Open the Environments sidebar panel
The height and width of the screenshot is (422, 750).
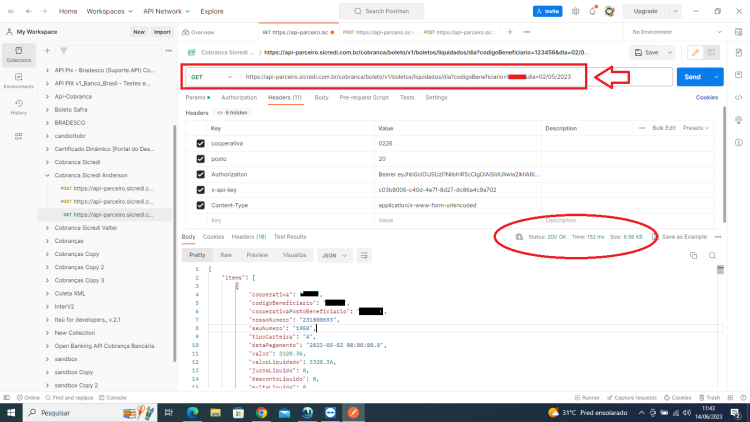pos(19,81)
